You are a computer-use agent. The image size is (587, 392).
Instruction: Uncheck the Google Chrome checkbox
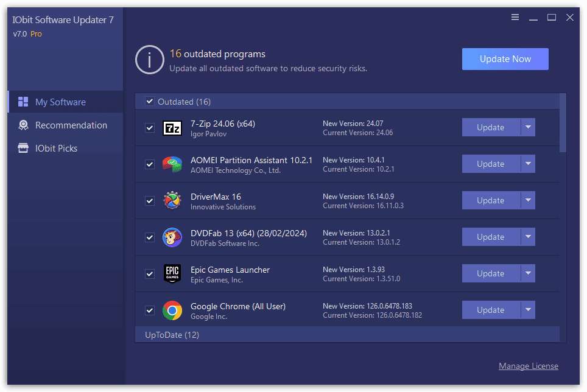(x=150, y=310)
